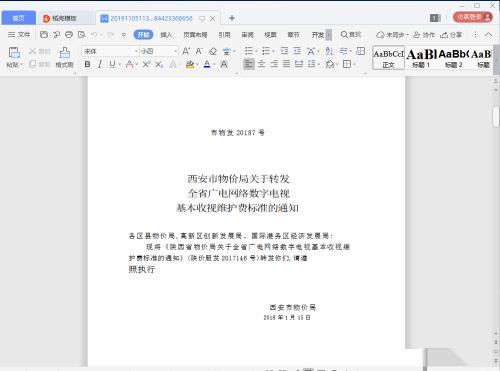Click the center alignment icon
Screen dimensions: 500x371
tap(262, 64)
